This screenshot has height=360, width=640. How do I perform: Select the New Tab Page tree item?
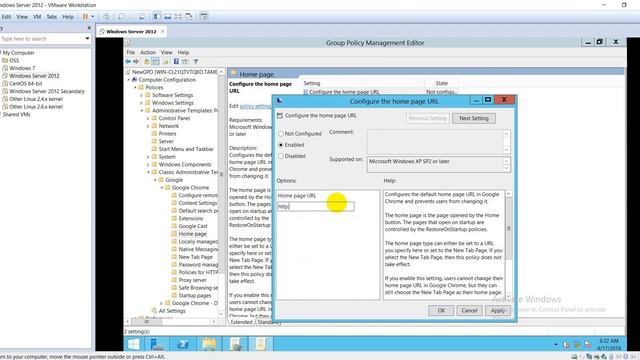pyautogui.click(x=196, y=257)
